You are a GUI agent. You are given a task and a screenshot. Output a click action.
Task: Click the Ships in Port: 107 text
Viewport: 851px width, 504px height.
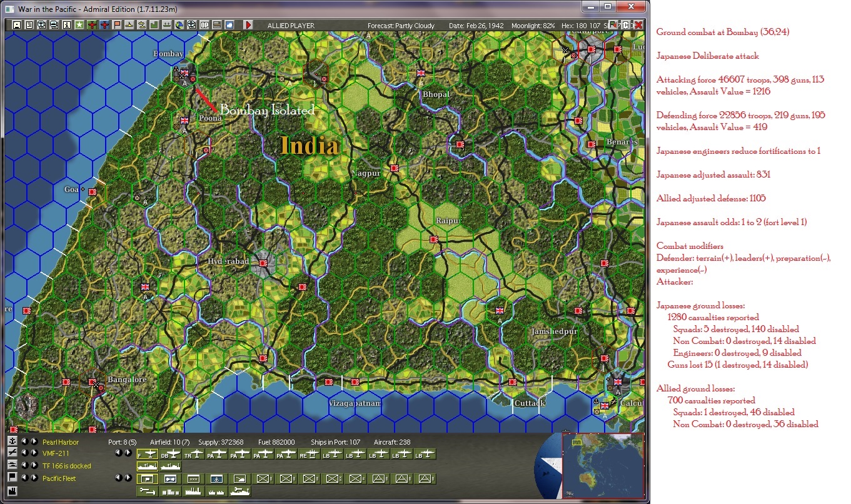tap(336, 442)
